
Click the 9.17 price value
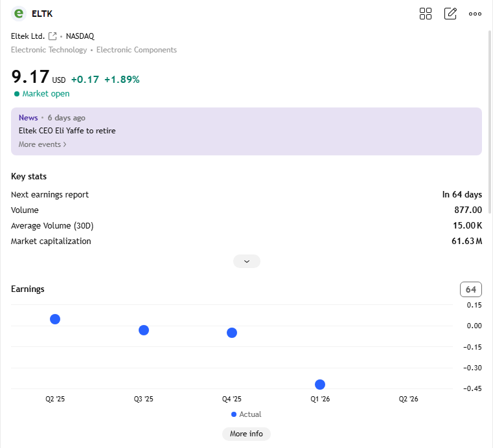click(30, 76)
